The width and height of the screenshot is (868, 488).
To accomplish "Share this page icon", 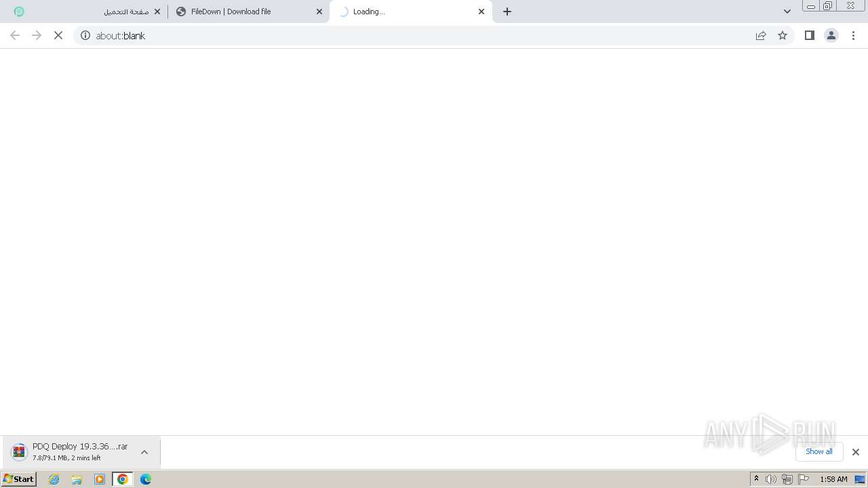I will 761,35.
